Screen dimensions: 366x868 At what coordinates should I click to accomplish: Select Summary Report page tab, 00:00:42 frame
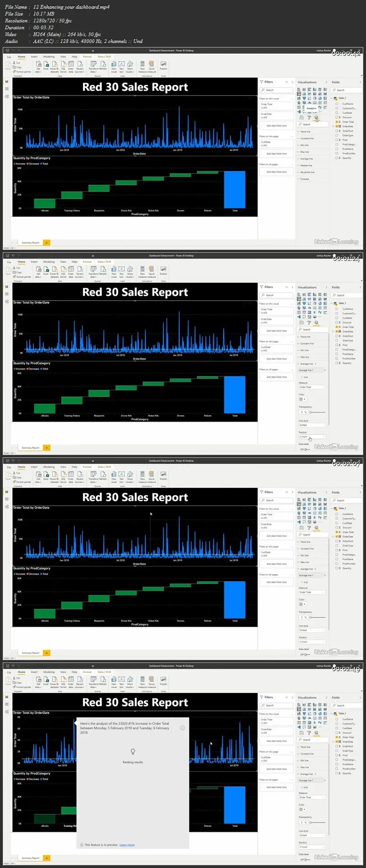(x=31, y=243)
